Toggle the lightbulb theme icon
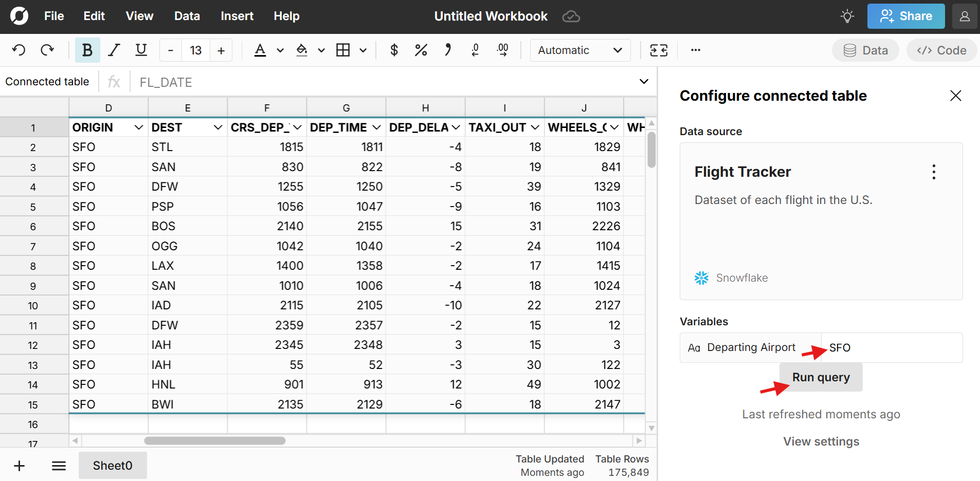The width and height of the screenshot is (980, 481). tap(847, 16)
